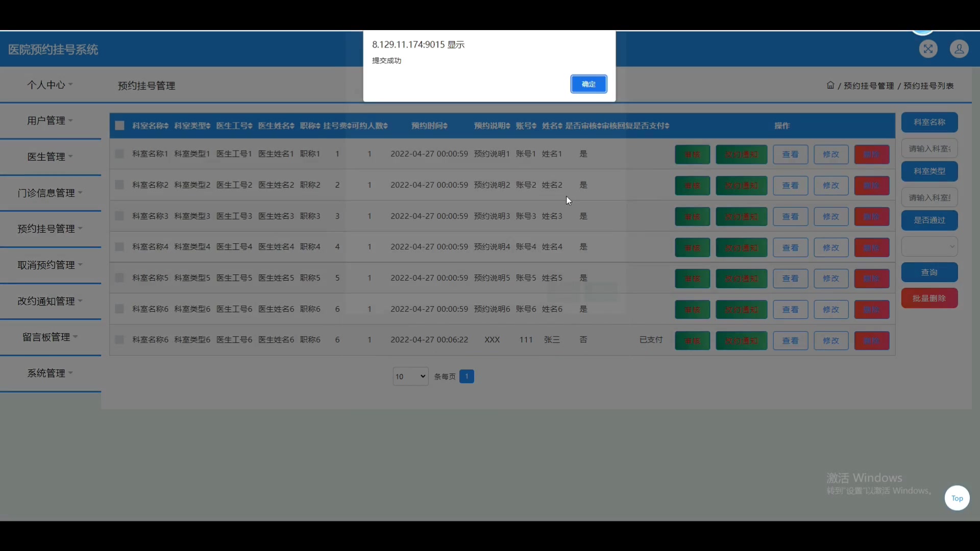980x551 pixels.
Task: Click 预约挂号列表 breadcrumb text
Action: tap(928, 86)
